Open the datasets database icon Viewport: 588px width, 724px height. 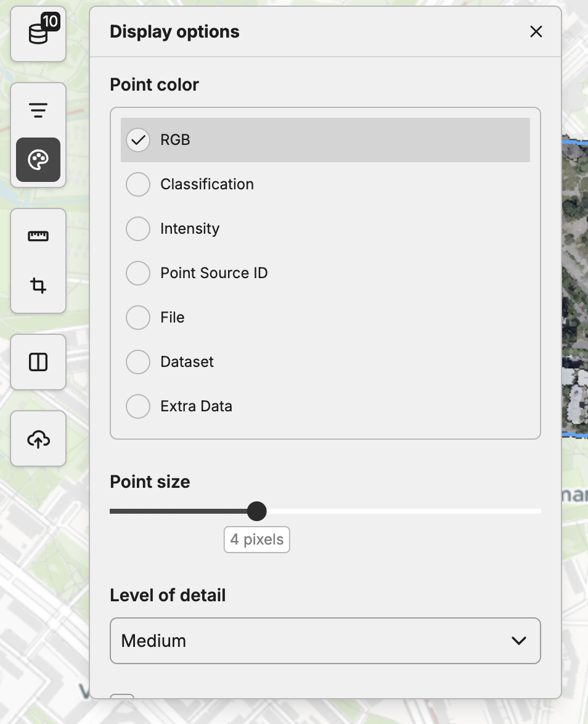point(38,35)
